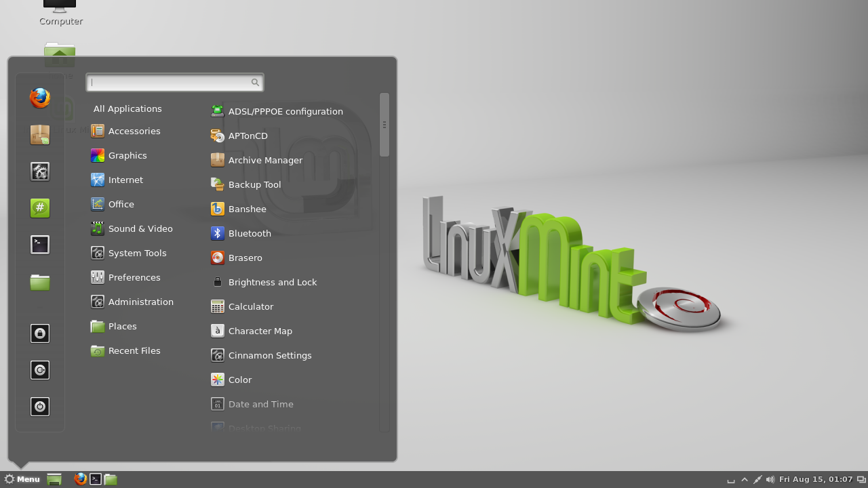Open Software Manager in favorites sidebar
This screenshot has width=868, height=488.
[x=40, y=135]
